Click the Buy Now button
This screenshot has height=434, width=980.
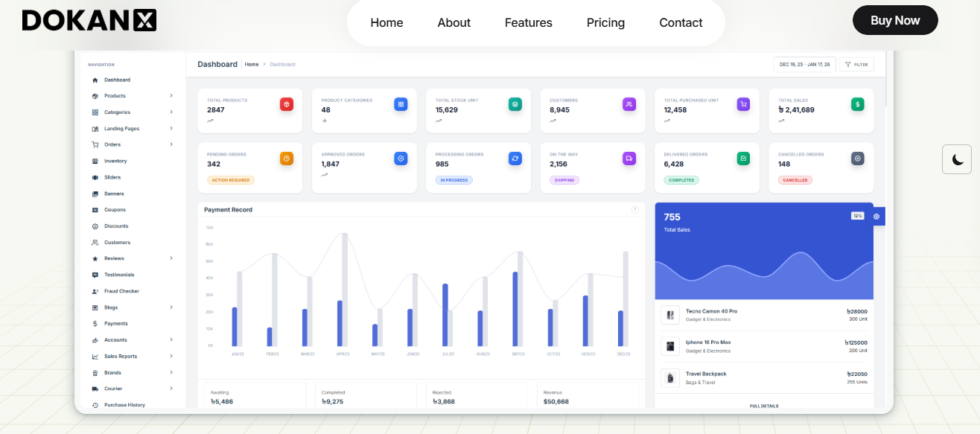[895, 20]
